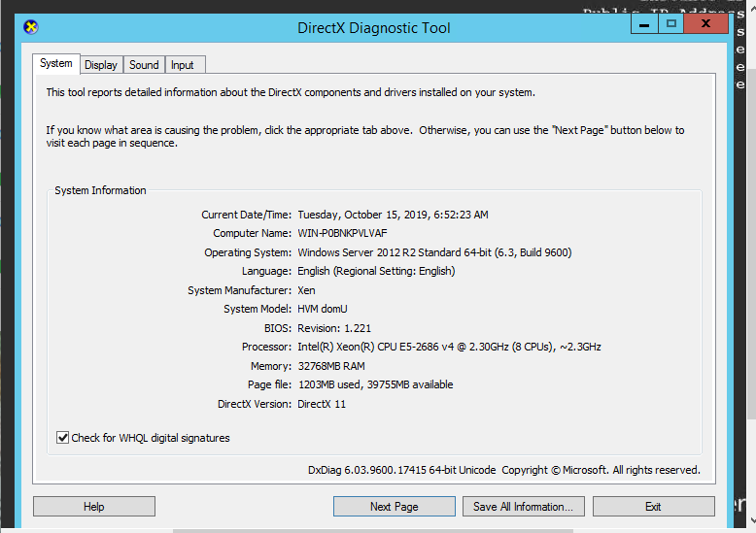Click the DirectX icon in the title bar
756x533 pixels.
coord(31,27)
